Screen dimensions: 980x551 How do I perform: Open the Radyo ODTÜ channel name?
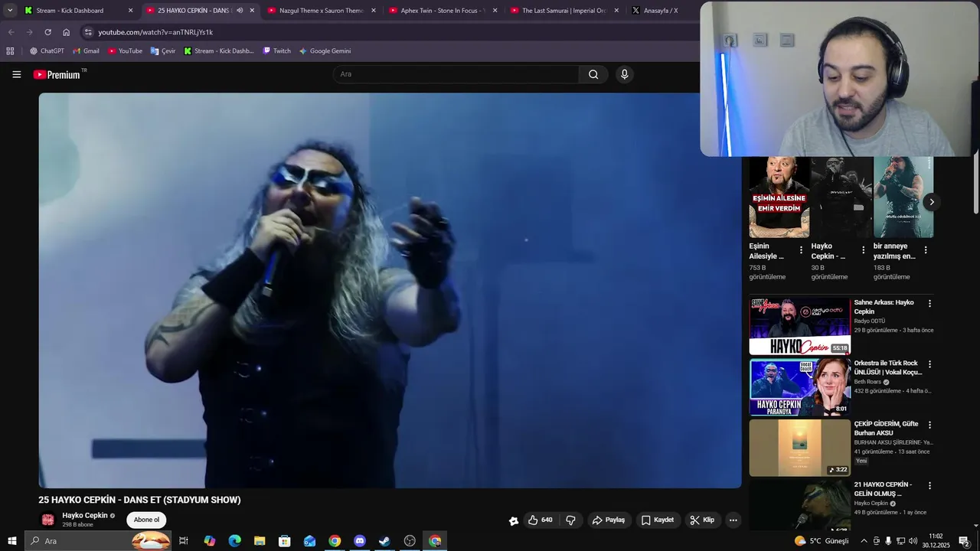869,321
